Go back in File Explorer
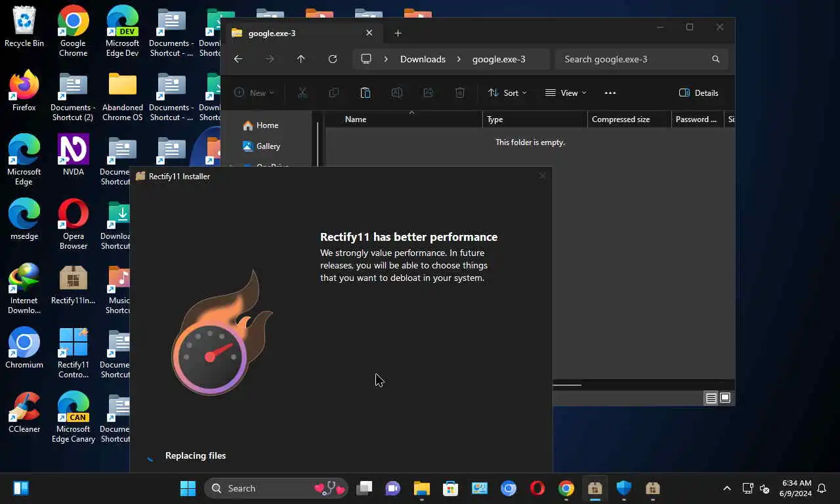 point(238,59)
